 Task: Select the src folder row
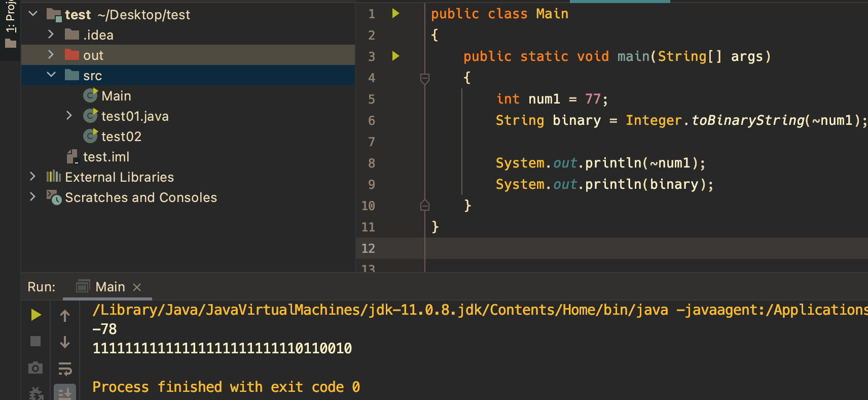(x=188, y=75)
